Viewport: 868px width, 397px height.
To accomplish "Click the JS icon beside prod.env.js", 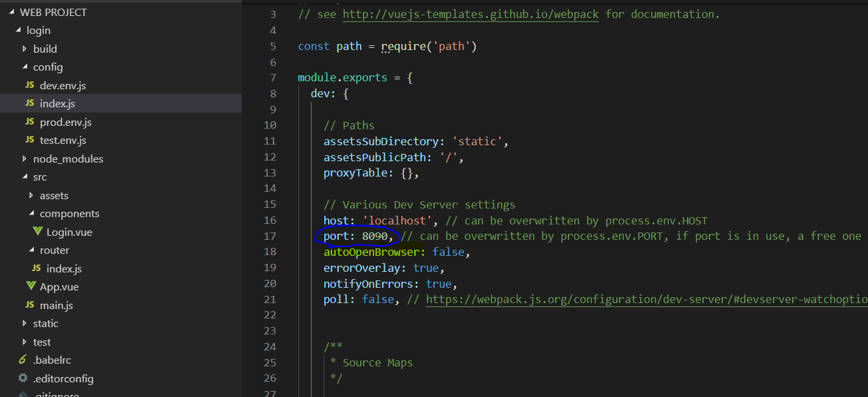I will tap(29, 122).
